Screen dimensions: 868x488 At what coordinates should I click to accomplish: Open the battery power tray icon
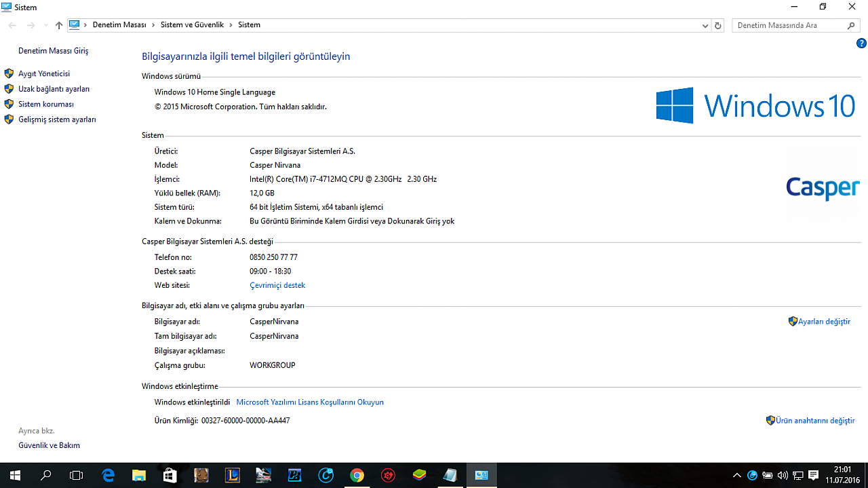tap(768, 476)
